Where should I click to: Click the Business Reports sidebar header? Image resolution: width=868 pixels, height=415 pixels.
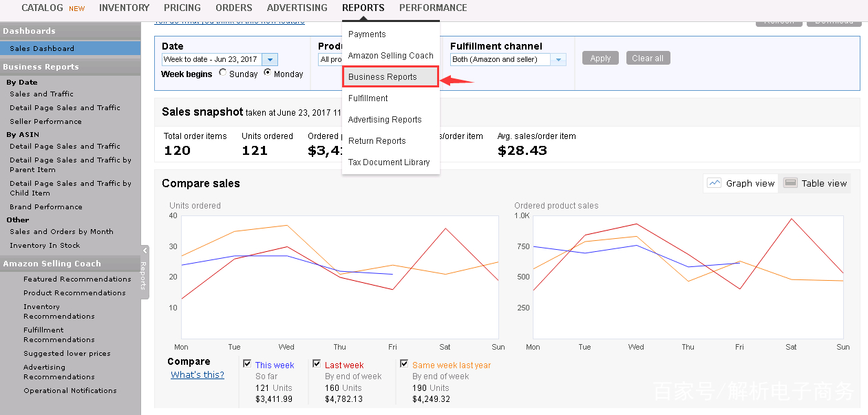point(70,67)
